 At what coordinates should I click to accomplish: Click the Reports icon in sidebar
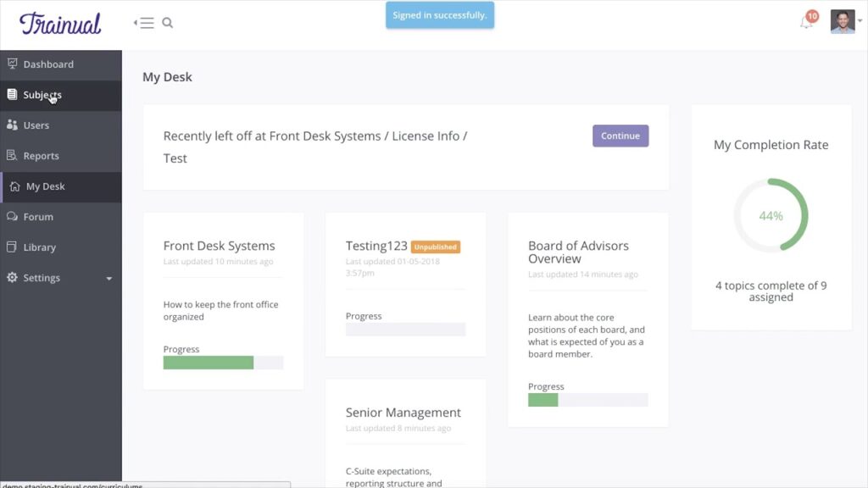tap(12, 156)
